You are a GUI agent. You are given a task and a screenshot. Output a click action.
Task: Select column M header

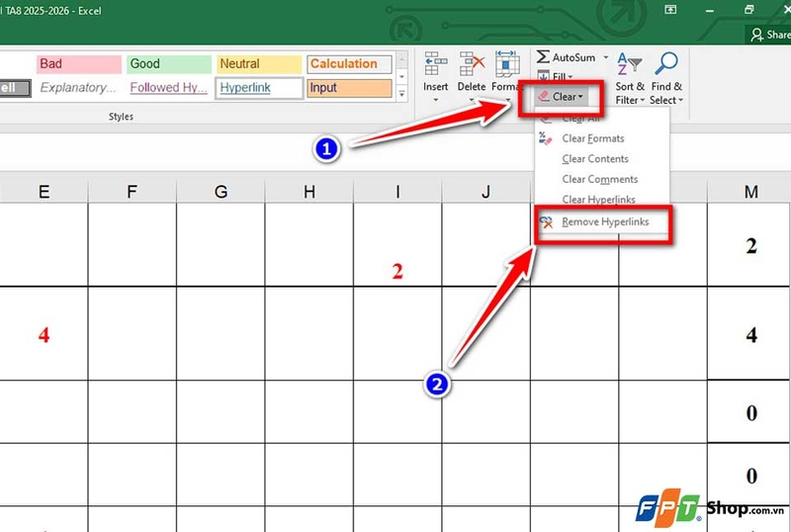pyautogui.click(x=750, y=192)
